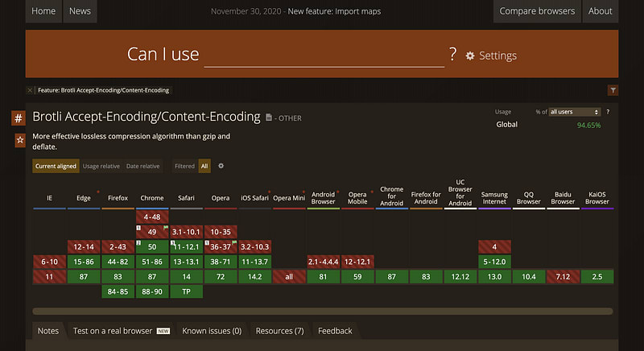Click the Samsung Internet column header
The width and height of the screenshot is (644, 351).
point(494,198)
